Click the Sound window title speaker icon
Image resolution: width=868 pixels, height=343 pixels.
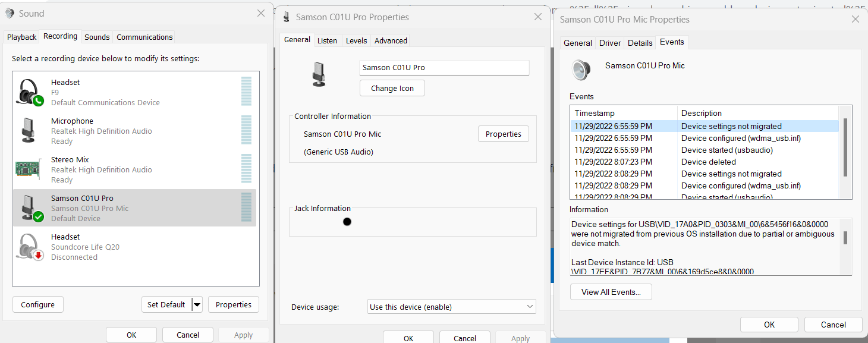pyautogui.click(x=10, y=13)
